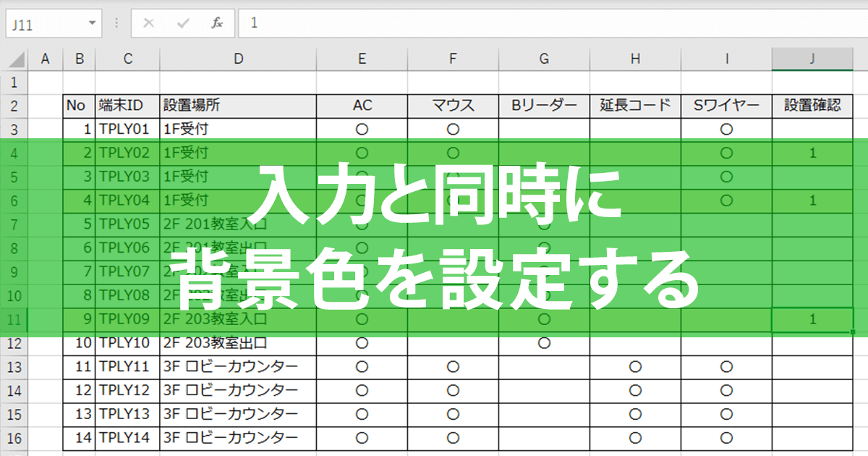
Task: Click the AC circle in TPLY01 row
Action: pos(362,130)
